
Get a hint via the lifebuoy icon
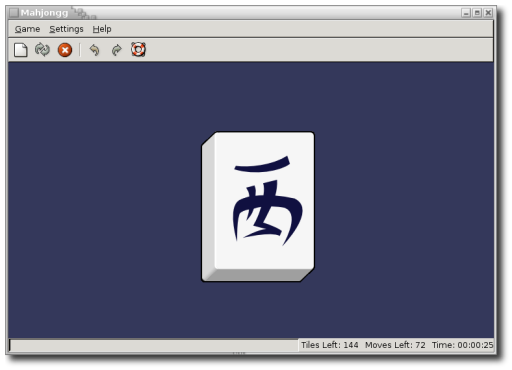[138, 50]
